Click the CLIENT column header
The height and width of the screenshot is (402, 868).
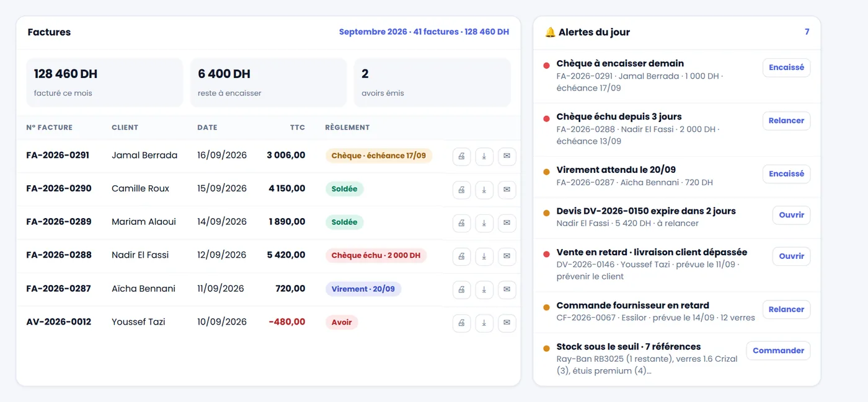(x=125, y=128)
